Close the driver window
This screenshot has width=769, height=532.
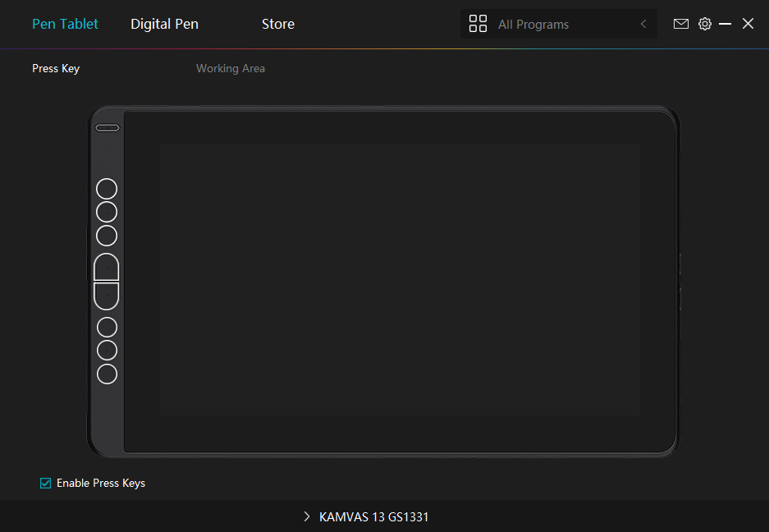(x=748, y=24)
